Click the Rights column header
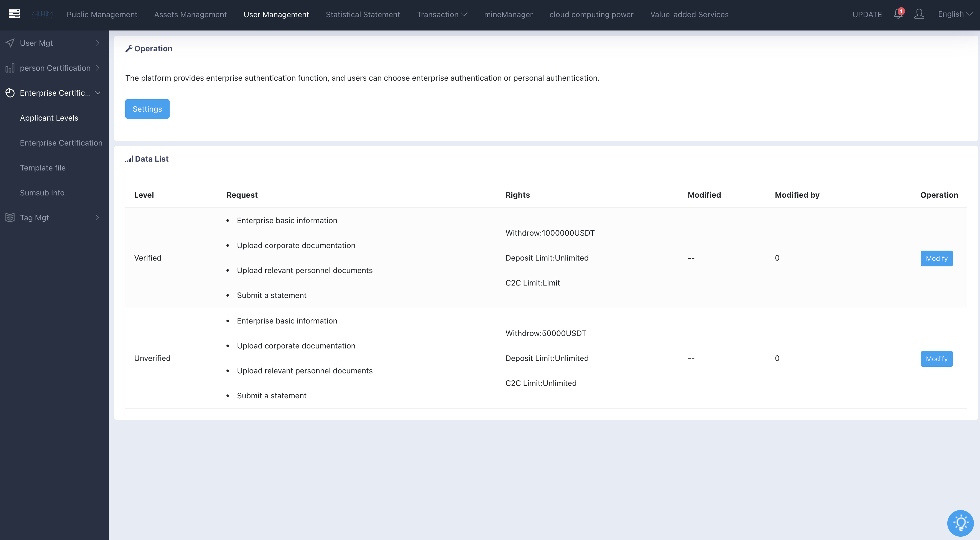This screenshot has height=540, width=980. click(517, 195)
